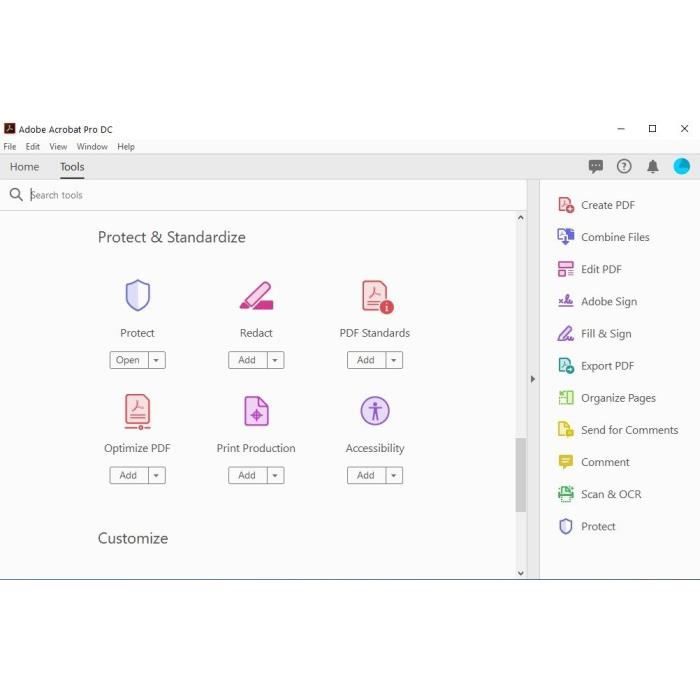Select the Tools tab

tap(72, 167)
